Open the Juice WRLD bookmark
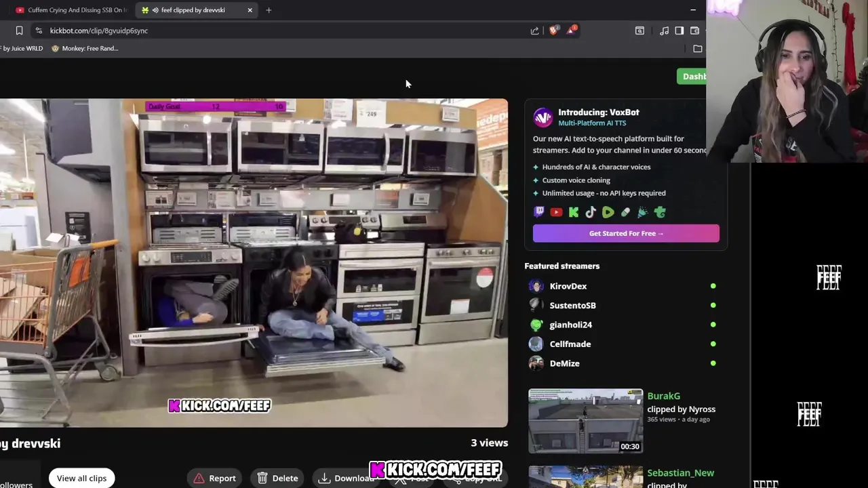 22,48
